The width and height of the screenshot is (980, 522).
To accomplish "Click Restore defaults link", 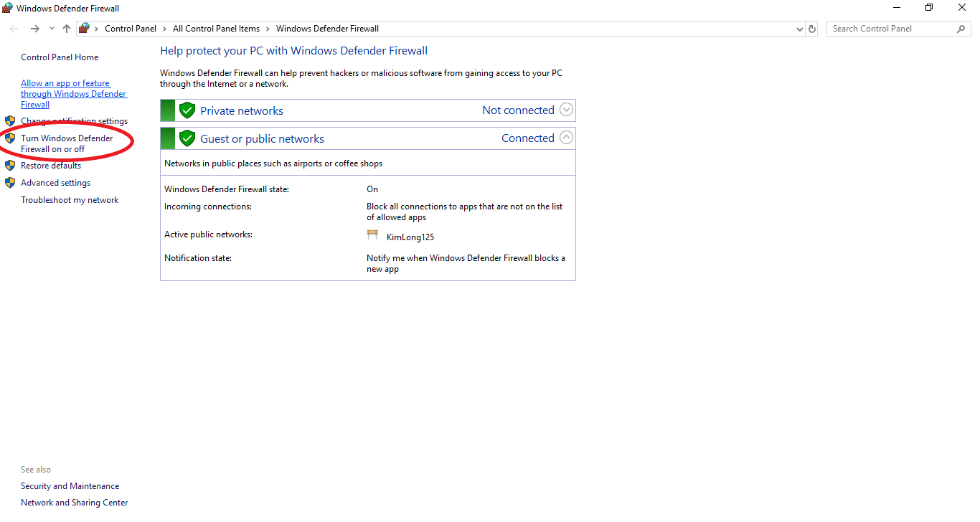I will pyautogui.click(x=51, y=166).
